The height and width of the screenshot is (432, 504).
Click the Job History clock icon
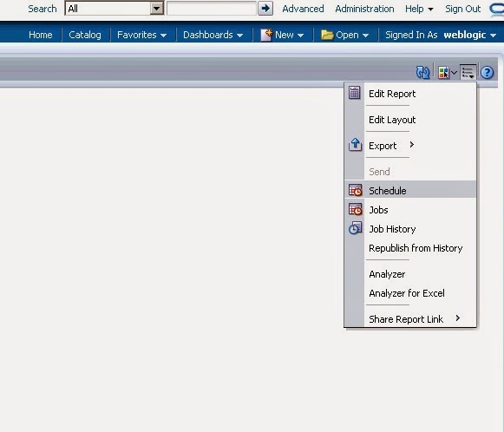(355, 228)
